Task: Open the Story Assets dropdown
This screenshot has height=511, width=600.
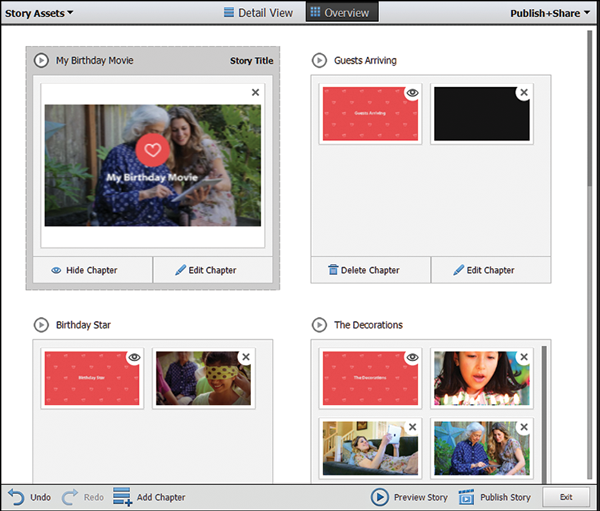Action: click(x=39, y=13)
